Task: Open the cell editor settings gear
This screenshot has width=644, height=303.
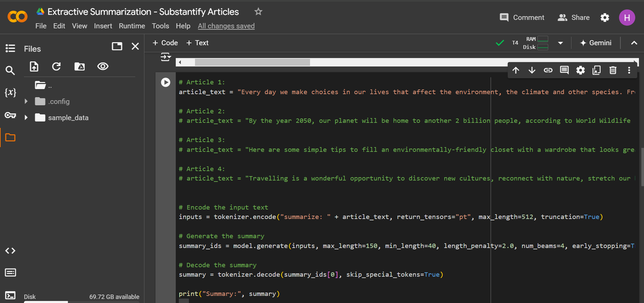Action: click(x=581, y=70)
